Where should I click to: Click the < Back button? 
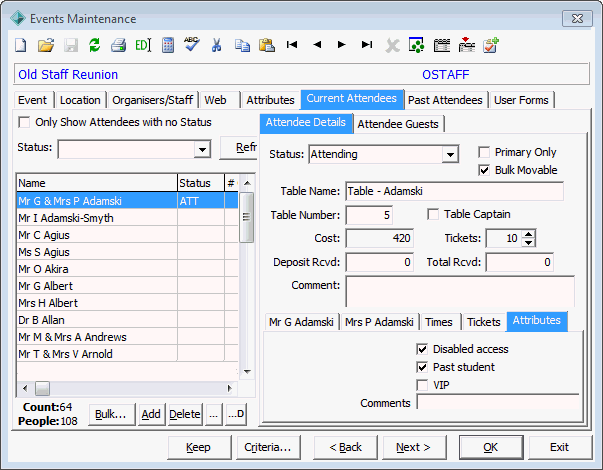click(345, 447)
